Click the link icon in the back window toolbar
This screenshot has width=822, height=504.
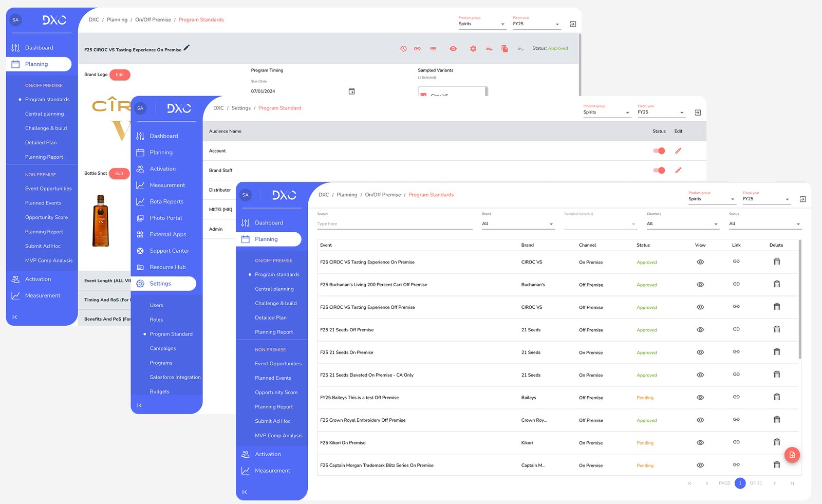tap(417, 49)
